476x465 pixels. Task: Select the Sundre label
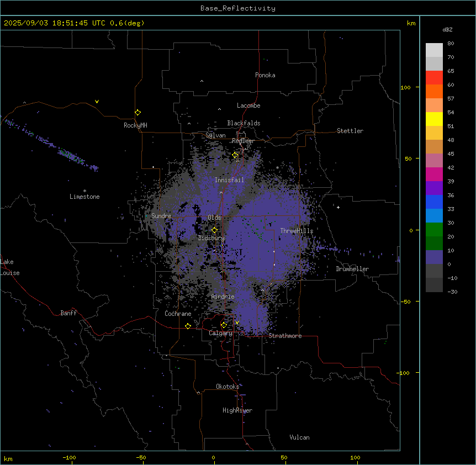[161, 216]
